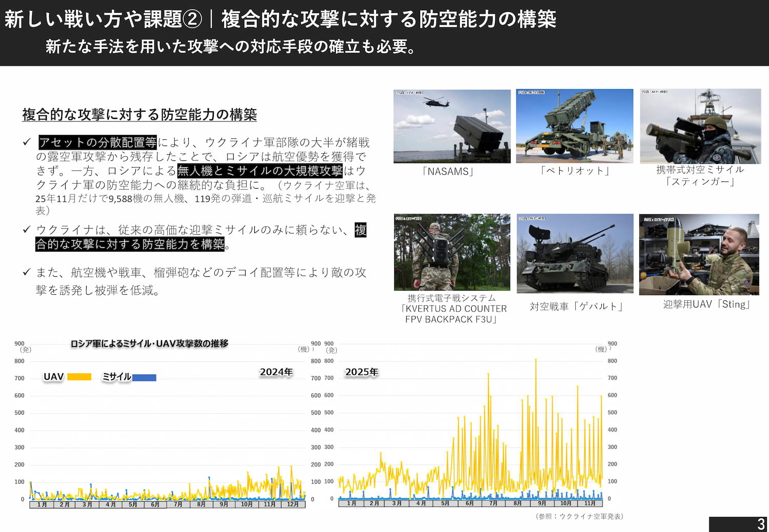Click the checkmark beside アセットの分散配置等
Viewport: 769px width, 532px height.
coord(27,142)
